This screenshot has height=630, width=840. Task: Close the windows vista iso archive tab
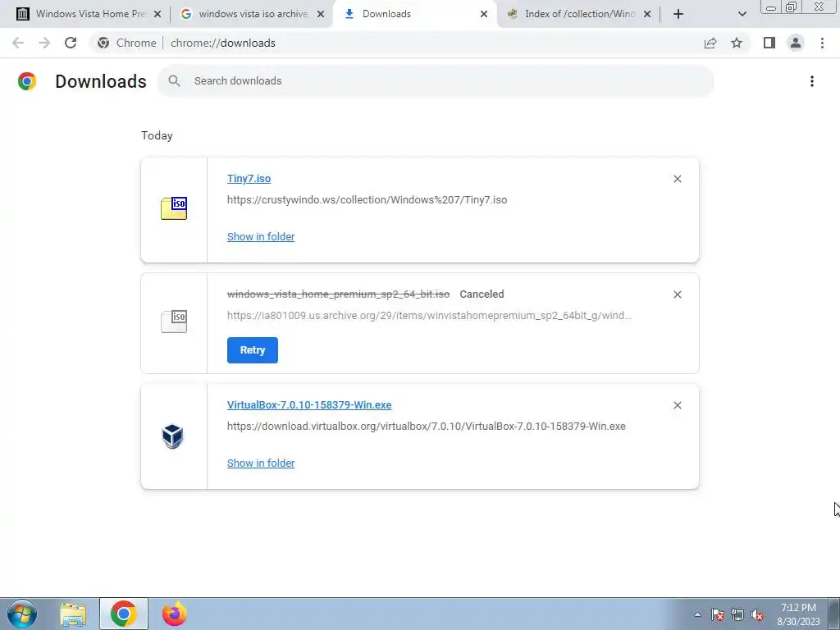(x=321, y=15)
